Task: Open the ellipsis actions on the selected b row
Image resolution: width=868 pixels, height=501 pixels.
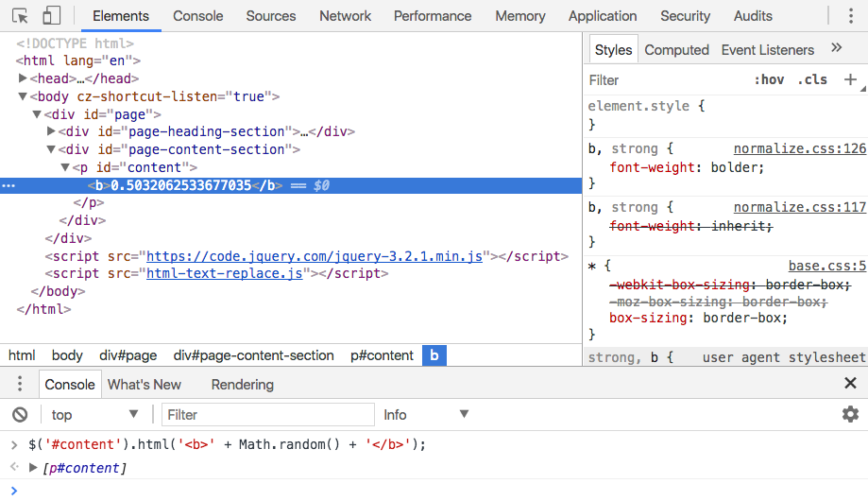Action: (x=9, y=185)
